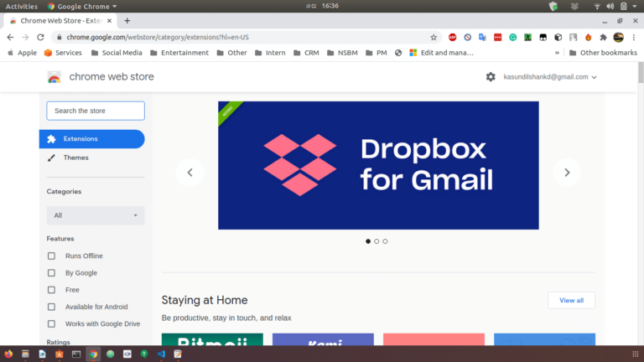This screenshot has height=362, width=644.
Task: Click the red three-dots password extension icon
Action: (x=498, y=38)
